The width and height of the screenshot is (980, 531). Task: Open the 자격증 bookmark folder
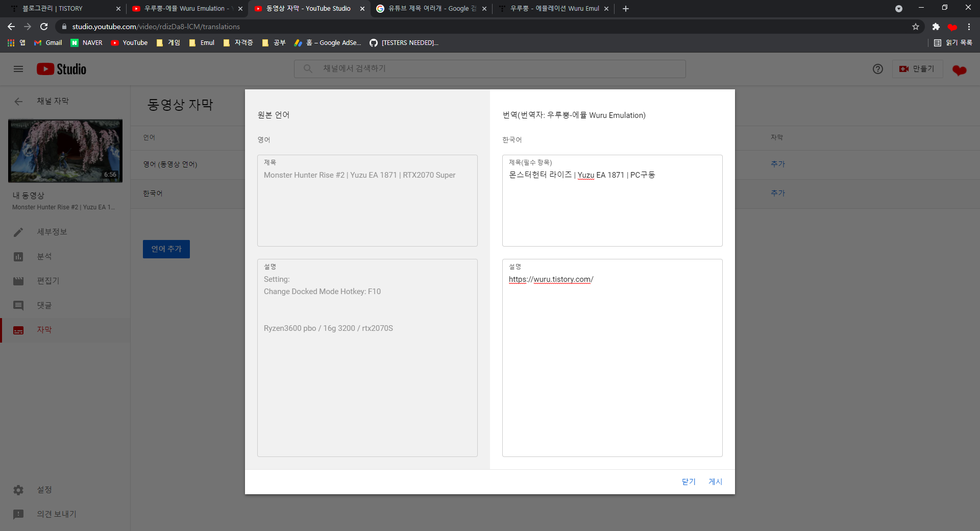238,43
